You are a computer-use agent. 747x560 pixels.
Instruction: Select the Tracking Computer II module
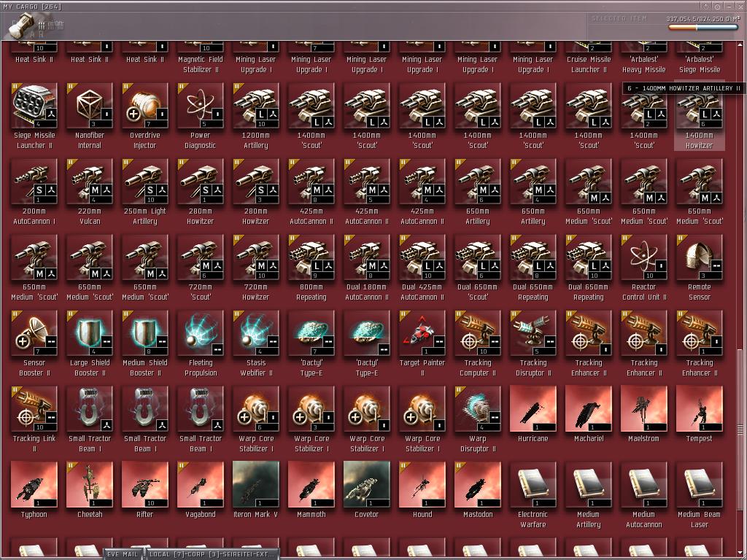[x=478, y=343]
